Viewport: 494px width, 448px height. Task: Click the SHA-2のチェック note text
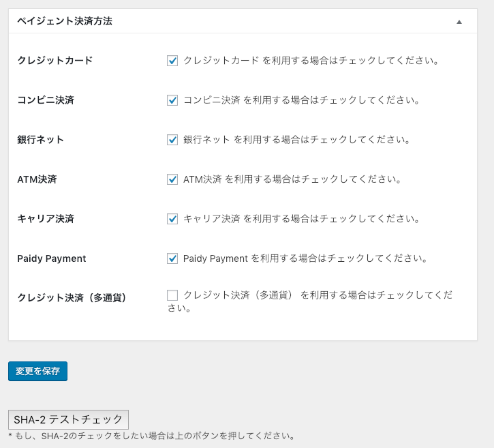click(151, 436)
